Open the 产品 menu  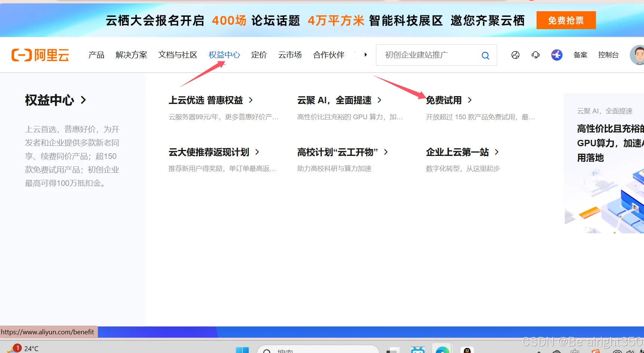[96, 55]
